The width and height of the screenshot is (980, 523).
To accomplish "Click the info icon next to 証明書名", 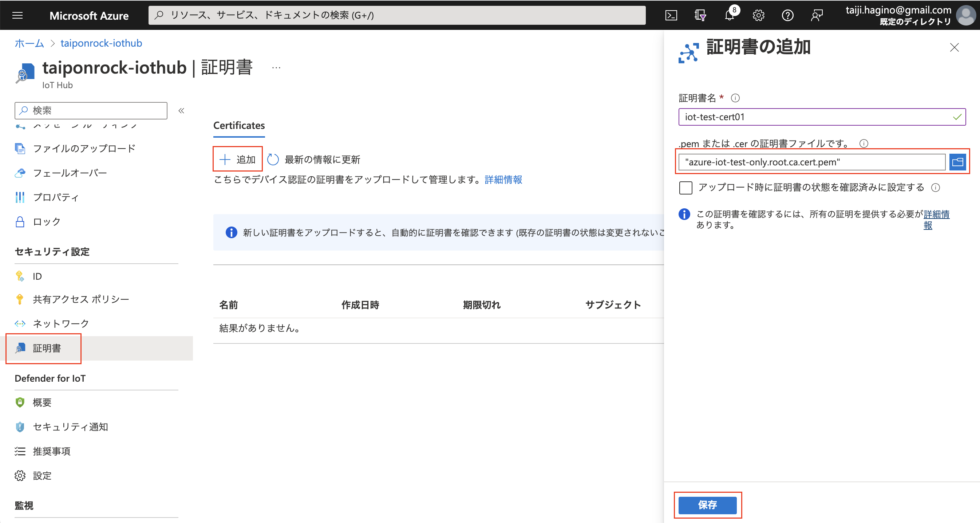I will click(x=735, y=98).
